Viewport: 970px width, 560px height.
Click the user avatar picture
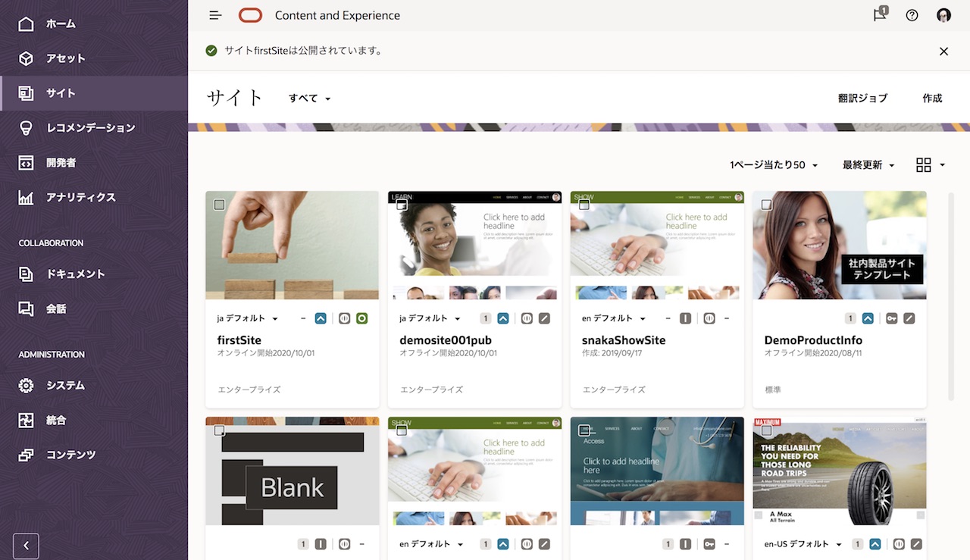(943, 15)
